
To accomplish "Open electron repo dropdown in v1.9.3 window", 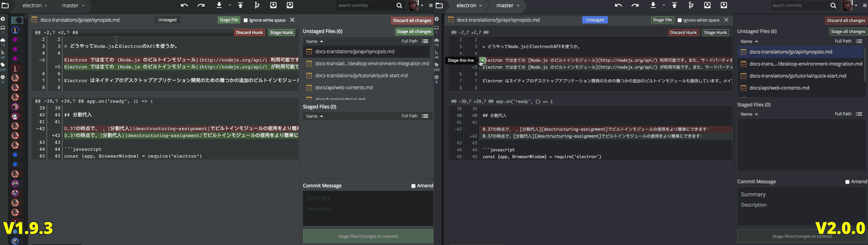I will point(35,5).
